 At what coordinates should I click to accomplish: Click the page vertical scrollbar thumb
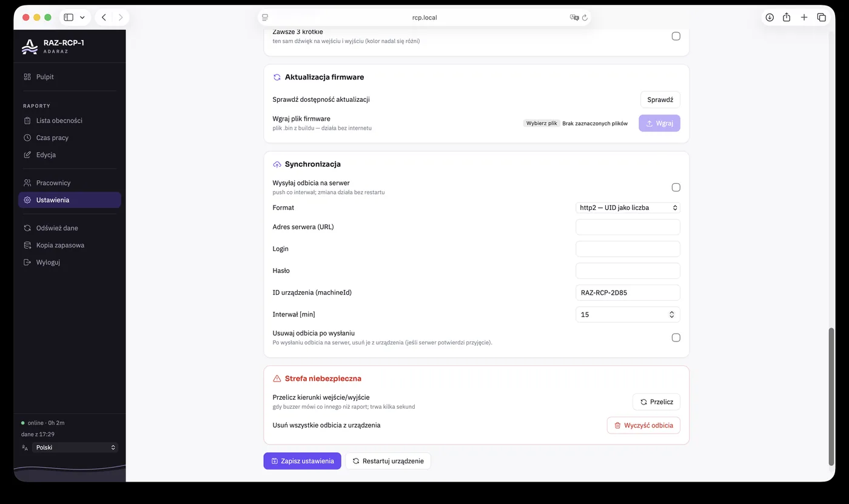click(831, 397)
